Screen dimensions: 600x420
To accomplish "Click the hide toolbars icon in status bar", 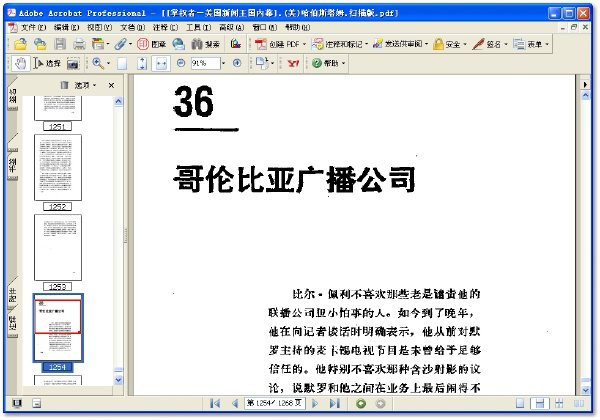I will 36,403.
